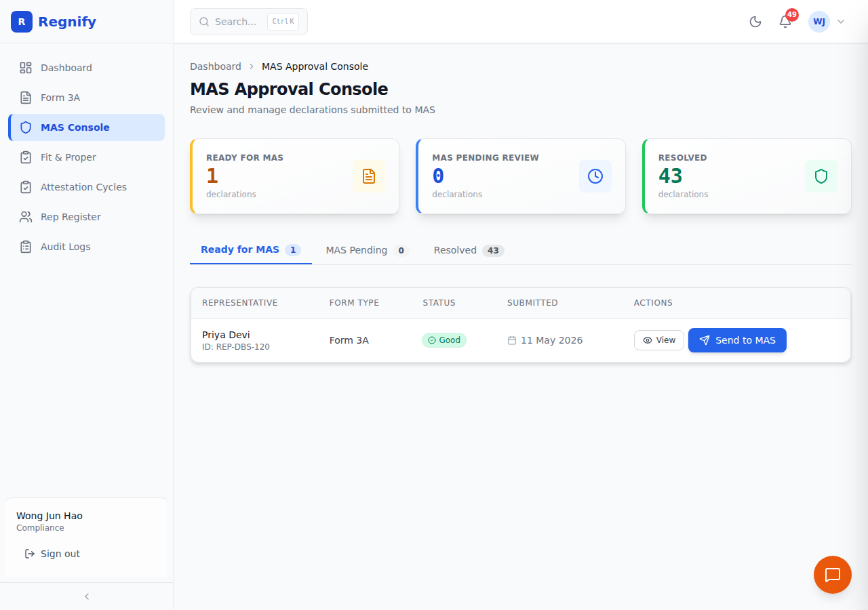The image size is (868, 610).
Task: Select the Priya Devi representative name
Action: tap(226, 335)
